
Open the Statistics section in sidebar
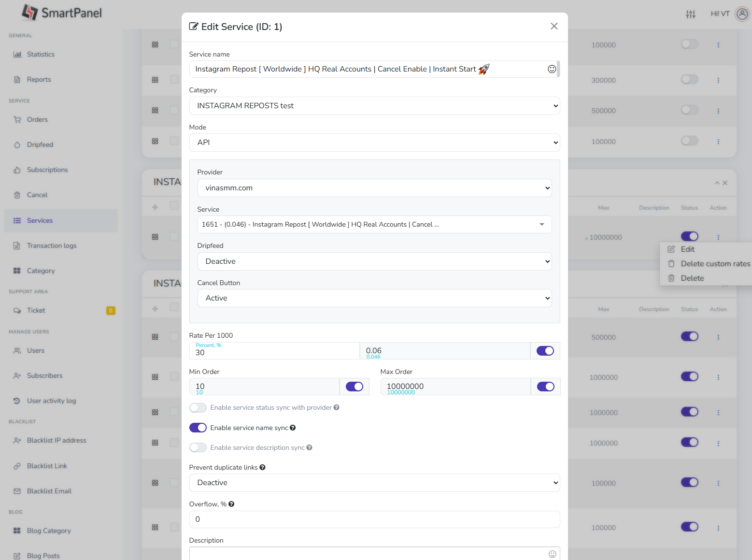[x=40, y=54]
